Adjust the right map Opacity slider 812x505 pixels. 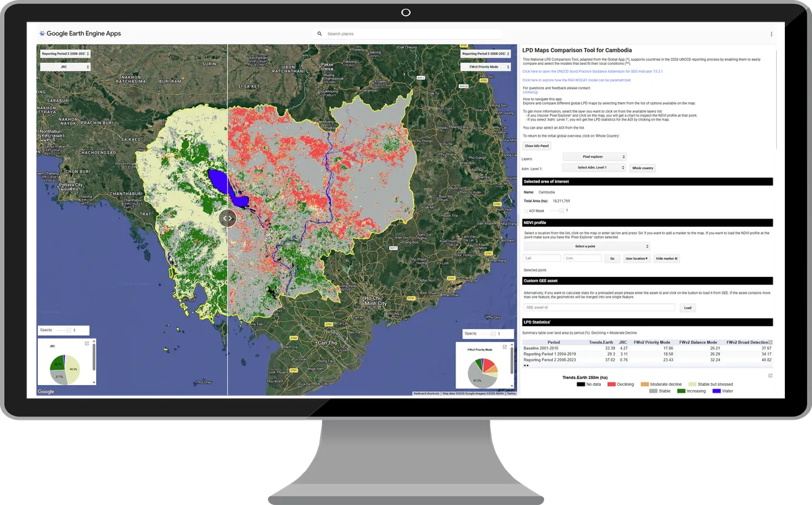coord(489,334)
